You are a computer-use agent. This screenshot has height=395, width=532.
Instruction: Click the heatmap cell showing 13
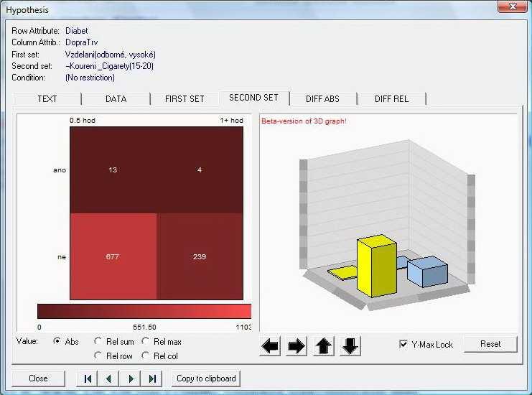point(113,169)
